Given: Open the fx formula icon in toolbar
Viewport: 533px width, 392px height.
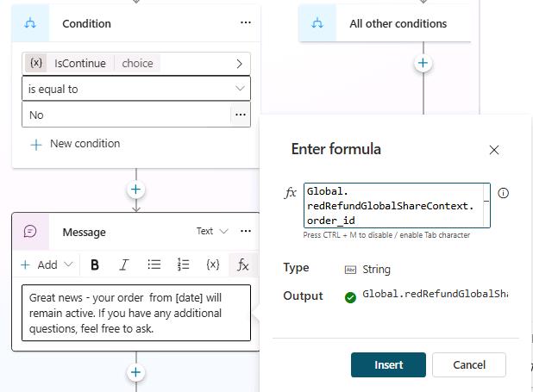Looking at the screenshot, I should (x=242, y=264).
